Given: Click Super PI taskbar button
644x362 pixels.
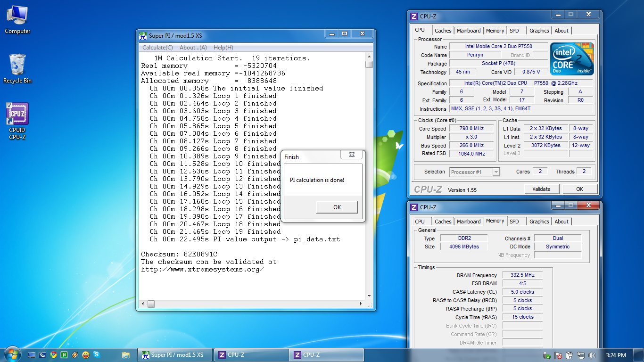Looking at the screenshot, I should [174, 355].
